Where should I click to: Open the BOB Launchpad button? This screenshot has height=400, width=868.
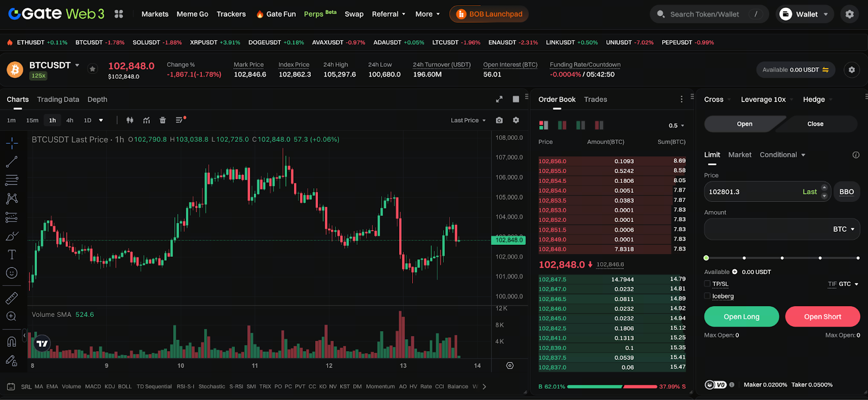(x=489, y=14)
